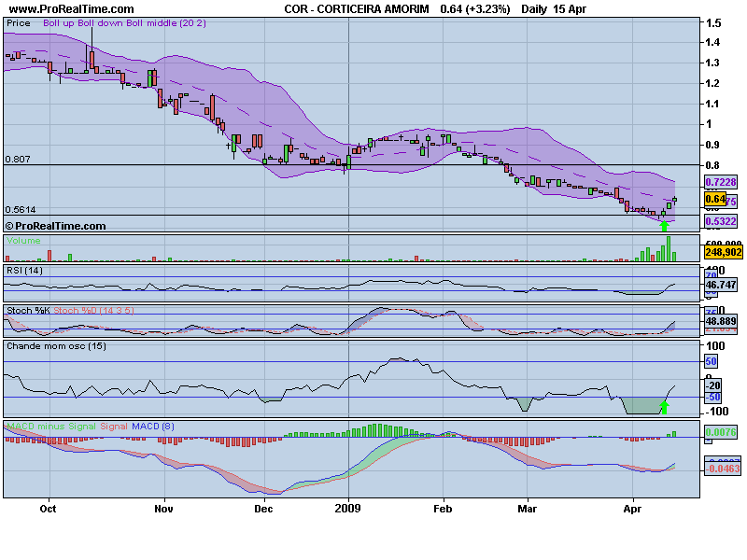
Task: Click the 0.64 (+3.23%) price change text
Action: (475, 9)
